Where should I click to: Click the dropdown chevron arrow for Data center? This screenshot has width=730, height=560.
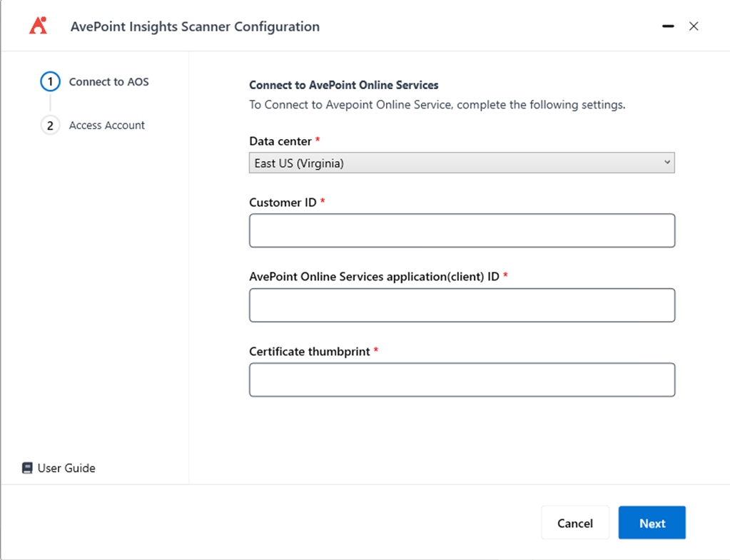click(667, 163)
